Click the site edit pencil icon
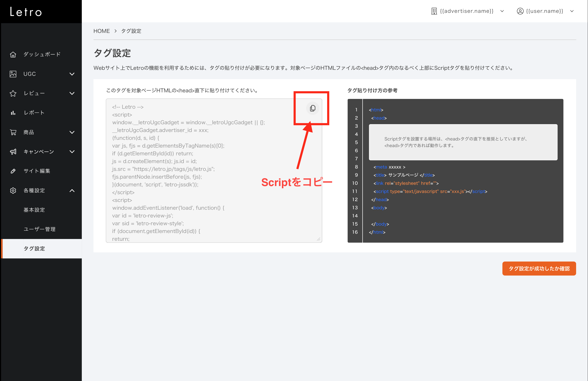This screenshot has width=588, height=381. point(13,171)
